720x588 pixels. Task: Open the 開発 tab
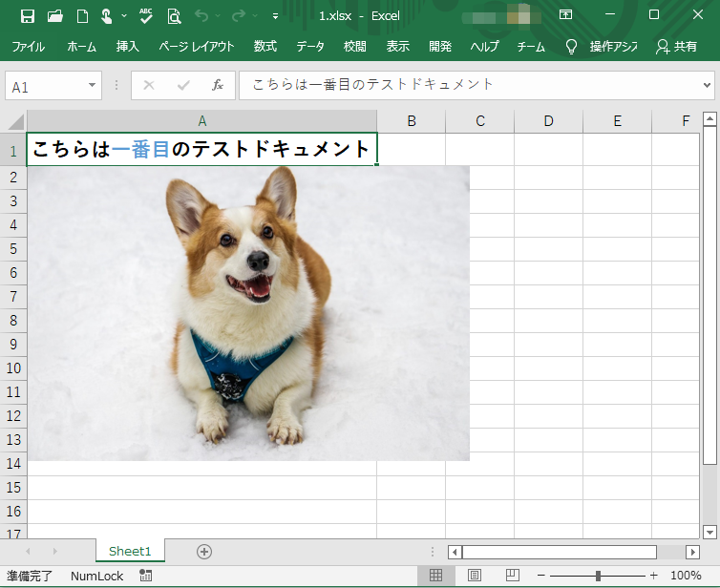pos(440,47)
